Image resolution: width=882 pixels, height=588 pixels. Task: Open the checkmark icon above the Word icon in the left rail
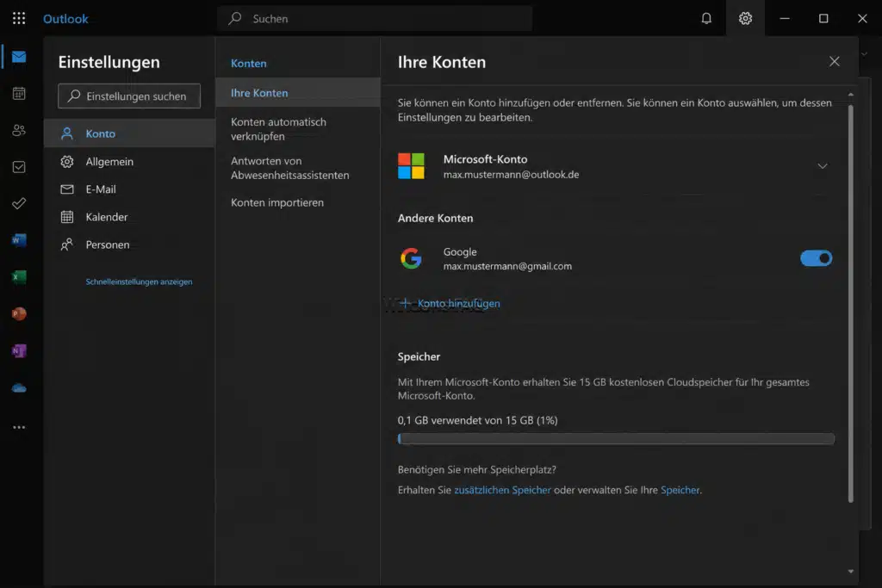tap(19, 203)
